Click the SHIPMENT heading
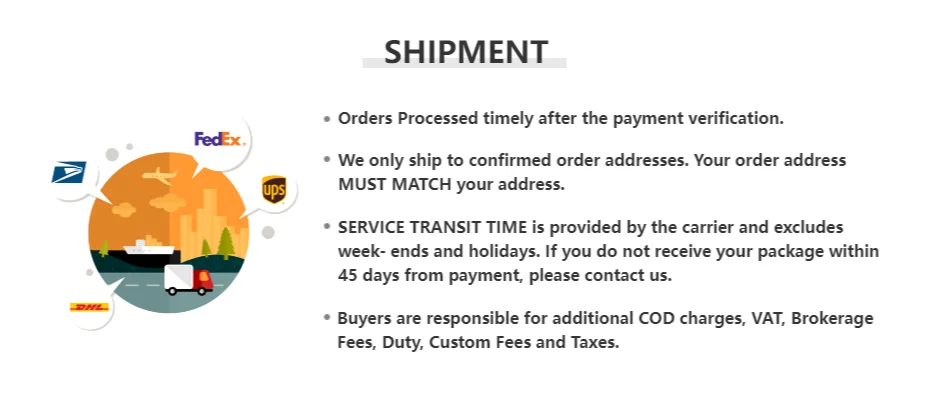The width and height of the screenshot is (932, 400). 465,52
